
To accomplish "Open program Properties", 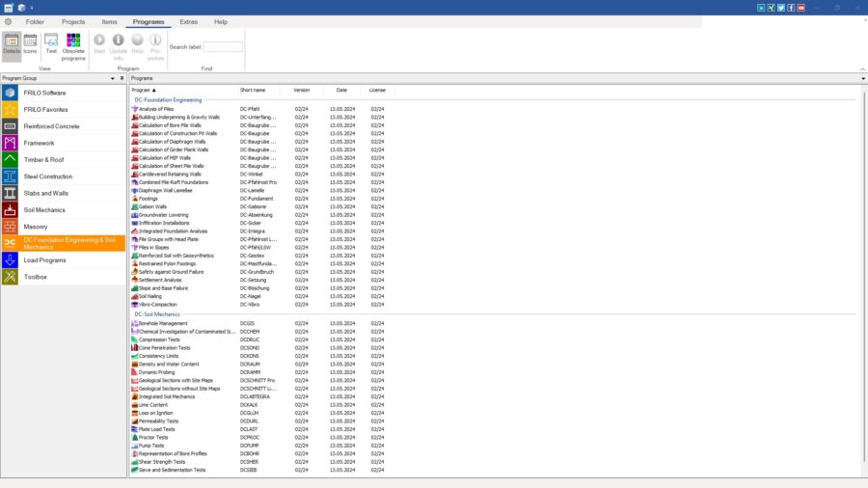I will point(155,47).
